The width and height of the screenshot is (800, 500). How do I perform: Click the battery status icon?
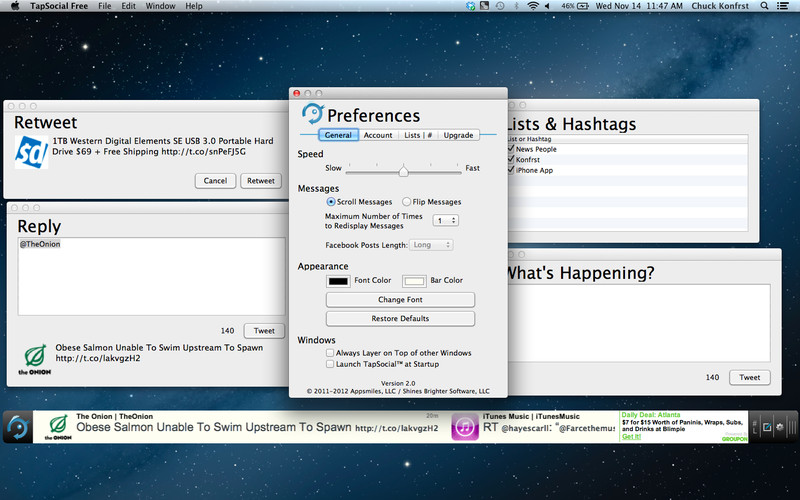(x=583, y=6)
